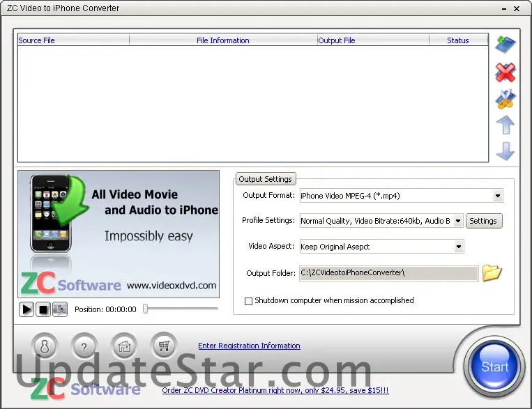Click the Status column header
The image size is (532, 409).
pyautogui.click(x=458, y=40)
